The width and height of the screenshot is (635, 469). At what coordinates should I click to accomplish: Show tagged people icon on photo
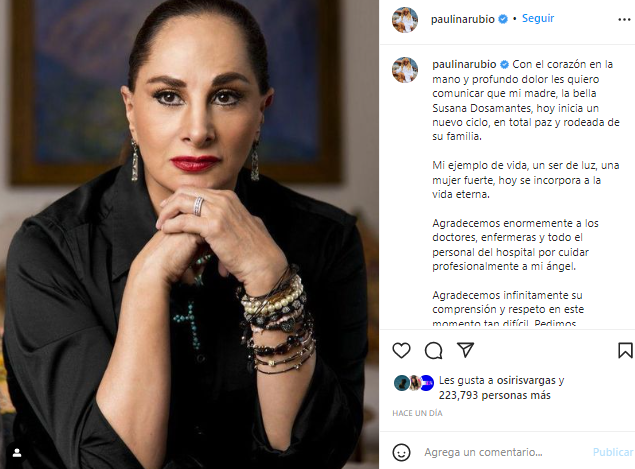point(17,452)
